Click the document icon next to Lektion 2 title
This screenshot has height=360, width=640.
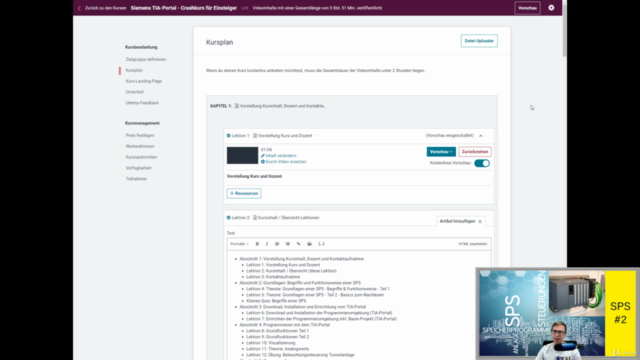pos(255,218)
